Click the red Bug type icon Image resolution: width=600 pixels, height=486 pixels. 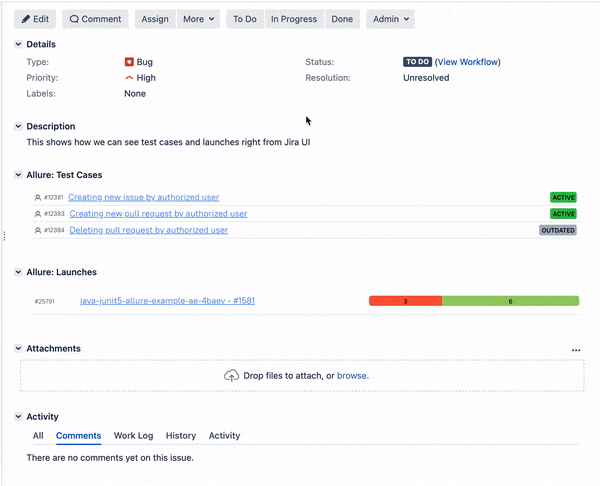(129, 62)
